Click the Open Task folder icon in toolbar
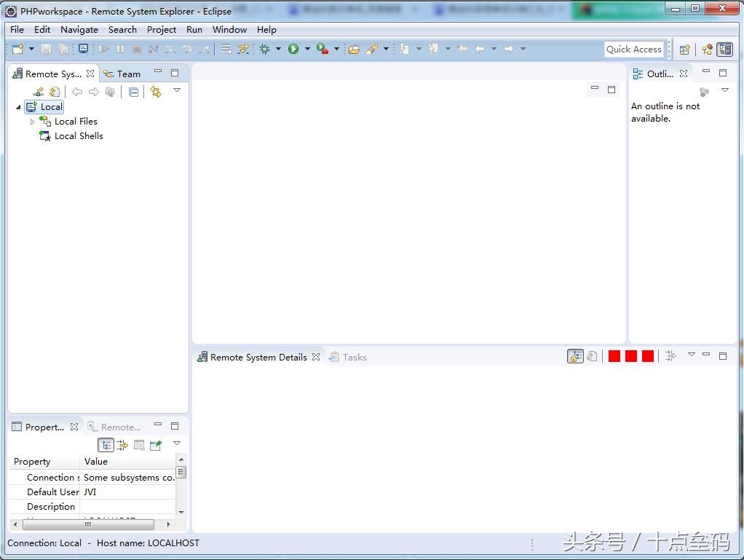The height and width of the screenshot is (560, 744). [354, 49]
